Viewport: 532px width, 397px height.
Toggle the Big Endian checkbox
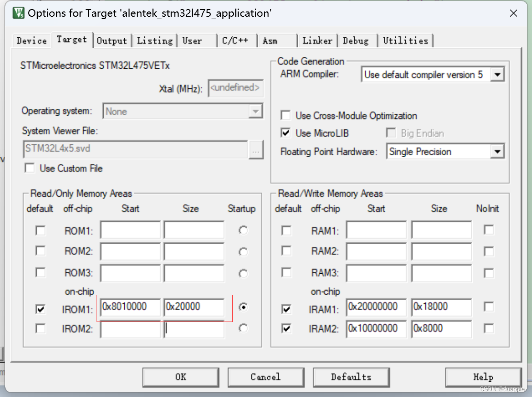coord(391,133)
